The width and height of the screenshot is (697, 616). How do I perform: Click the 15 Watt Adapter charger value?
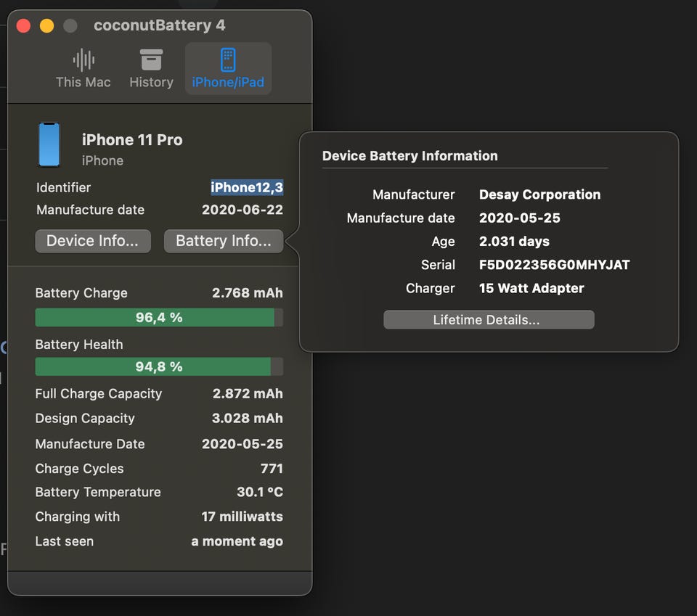click(531, 289)
